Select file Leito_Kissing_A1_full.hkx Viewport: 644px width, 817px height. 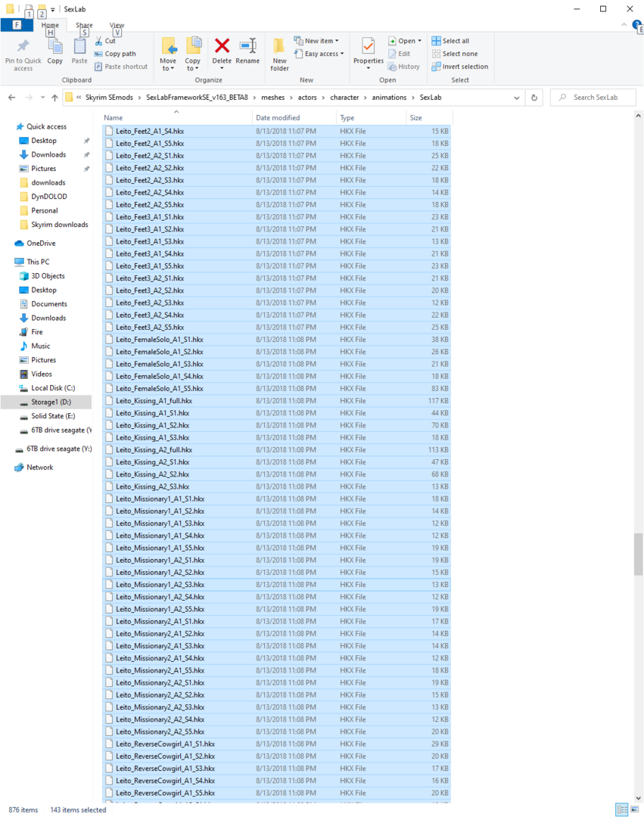click(x=277, y=401)
